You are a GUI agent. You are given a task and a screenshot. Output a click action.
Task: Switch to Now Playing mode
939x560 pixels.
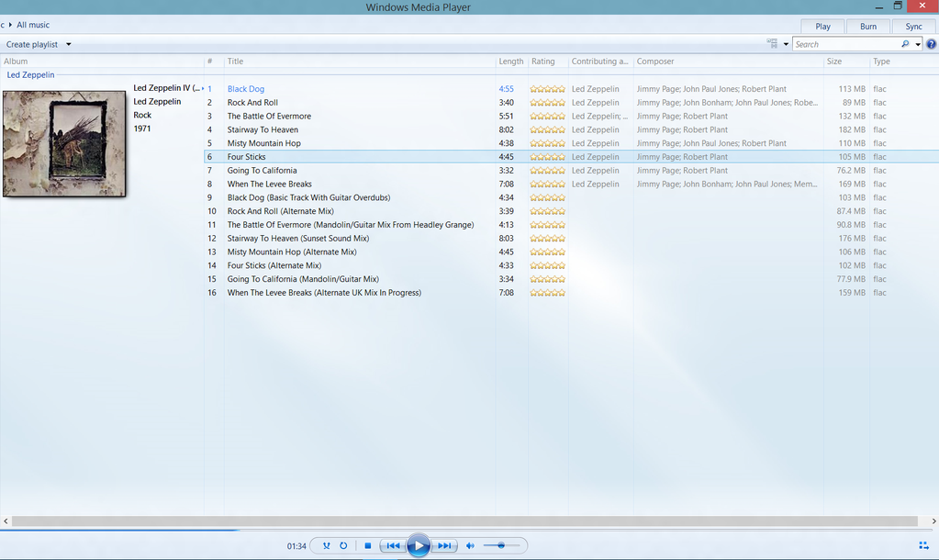(922, 545)
